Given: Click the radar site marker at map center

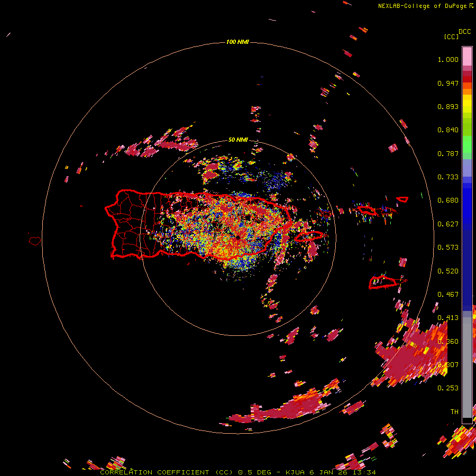Looking at the screenshot, I should [x=238, y=237].
